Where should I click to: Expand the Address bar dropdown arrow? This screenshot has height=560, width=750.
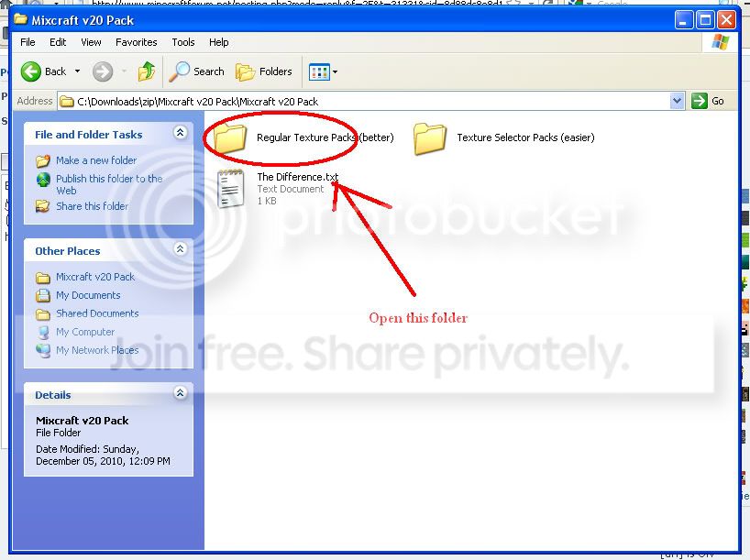click(x=678, y=101)
